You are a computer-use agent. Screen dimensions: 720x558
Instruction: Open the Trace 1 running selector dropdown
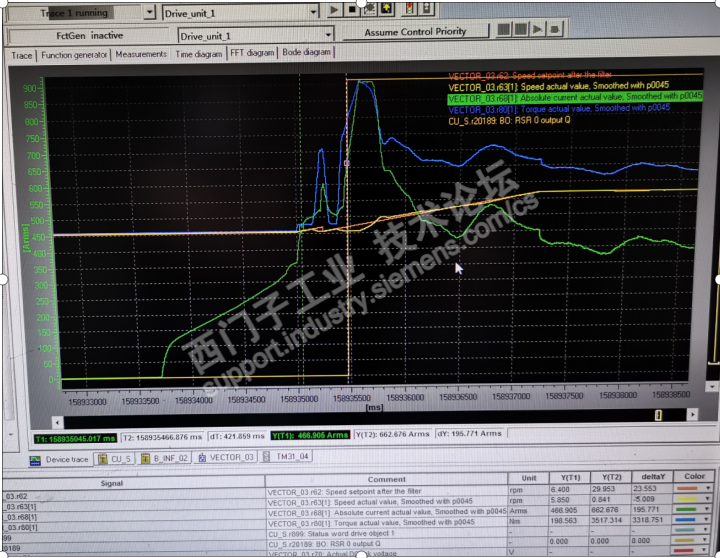point(149,12)
